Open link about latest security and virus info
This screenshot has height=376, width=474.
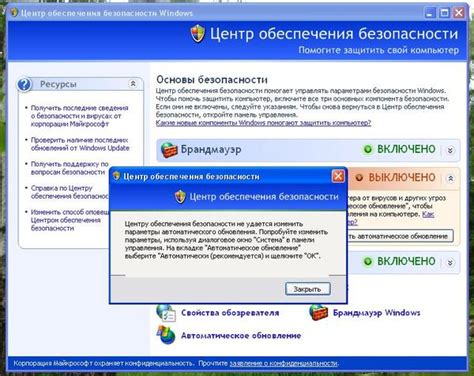(79, 116)
